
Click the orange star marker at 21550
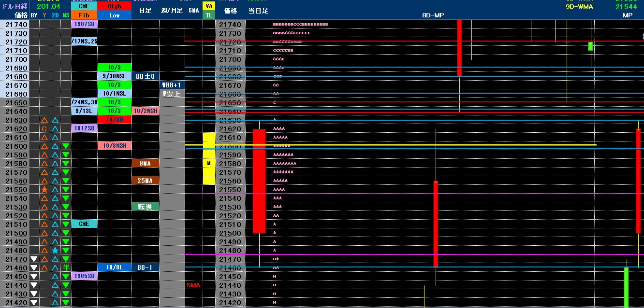coord(44,190)
